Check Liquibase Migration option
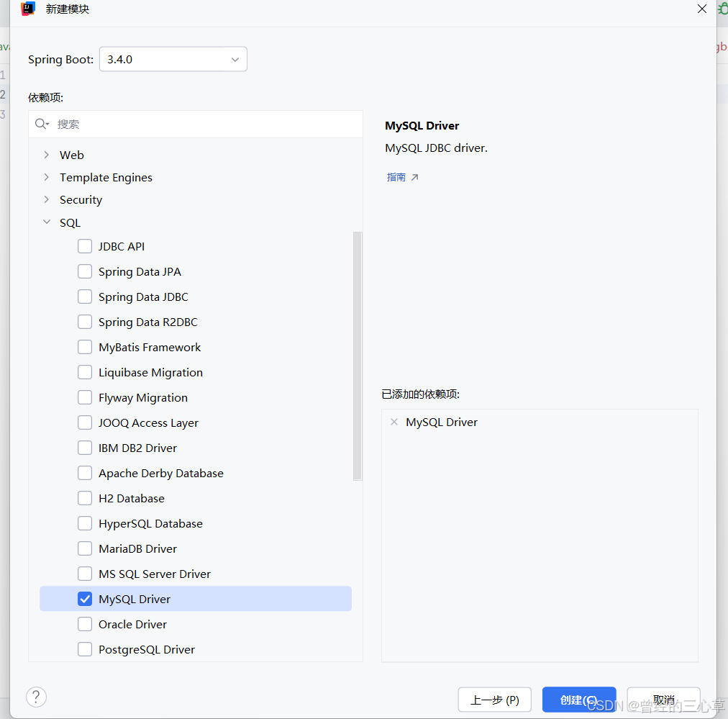Image resolution: width=728 pixels, height=719 pixels. tap(85, 372)
